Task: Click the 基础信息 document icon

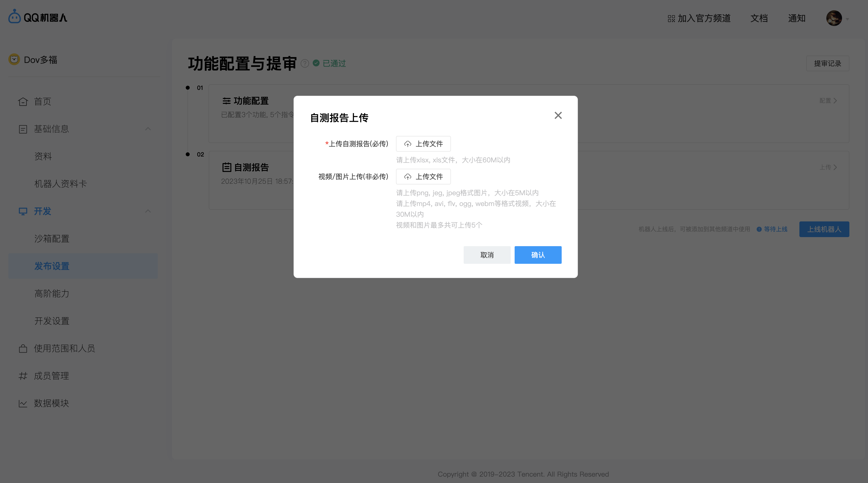Action: click(x=23, y=129)
